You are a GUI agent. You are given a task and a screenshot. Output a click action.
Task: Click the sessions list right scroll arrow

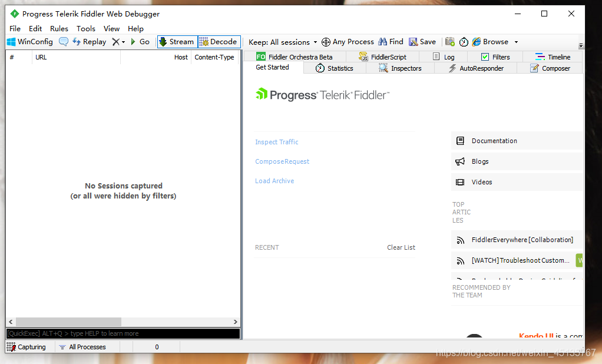click(x=236, y=322)
